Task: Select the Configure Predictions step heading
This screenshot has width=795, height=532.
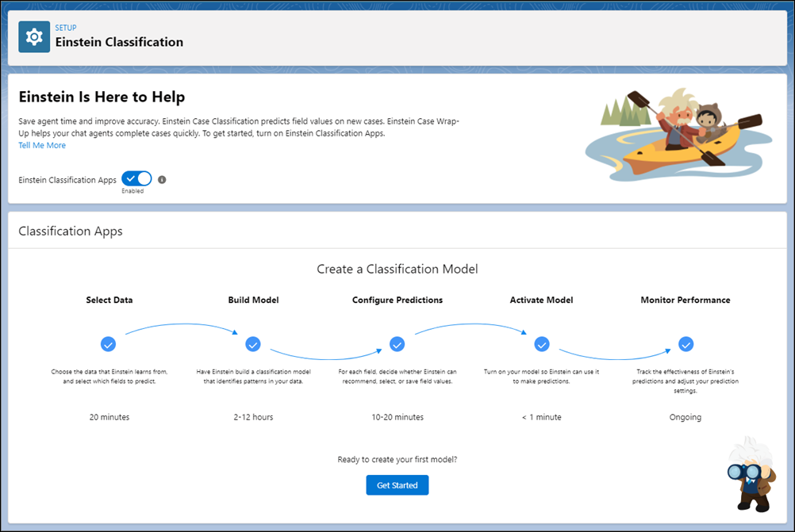Action: click(397, 300)
